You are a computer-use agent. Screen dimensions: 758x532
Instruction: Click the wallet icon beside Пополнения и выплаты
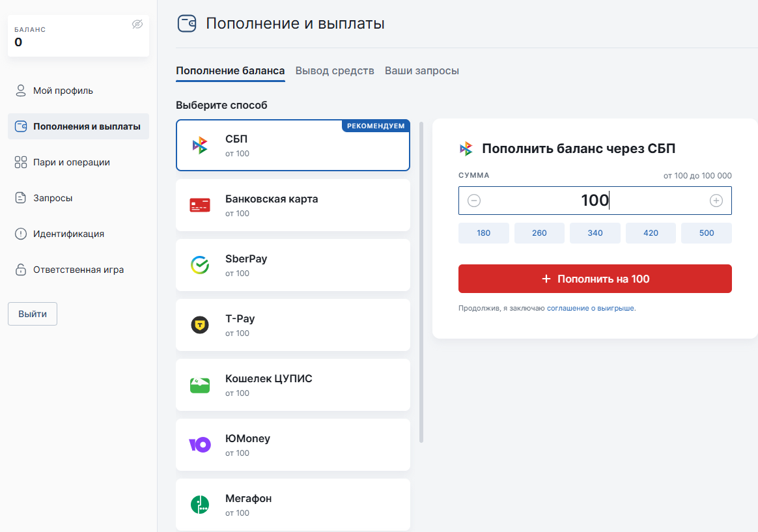(21, 126)
